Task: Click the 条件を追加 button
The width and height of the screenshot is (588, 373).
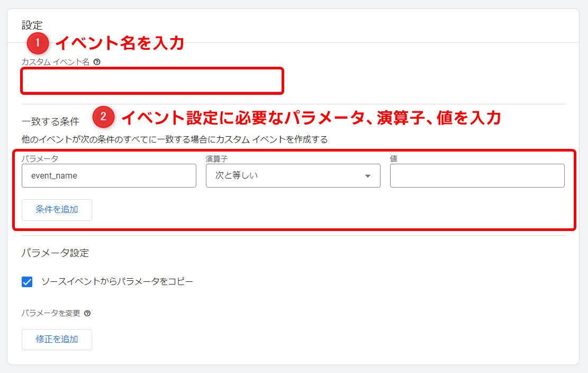Action: click(x=57, y=210)
